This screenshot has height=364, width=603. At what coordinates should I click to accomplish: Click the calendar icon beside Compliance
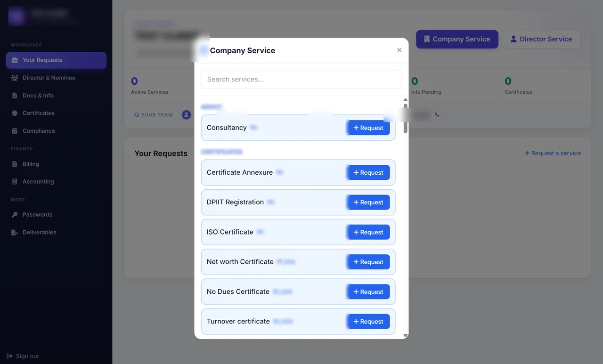coord(15,131)
